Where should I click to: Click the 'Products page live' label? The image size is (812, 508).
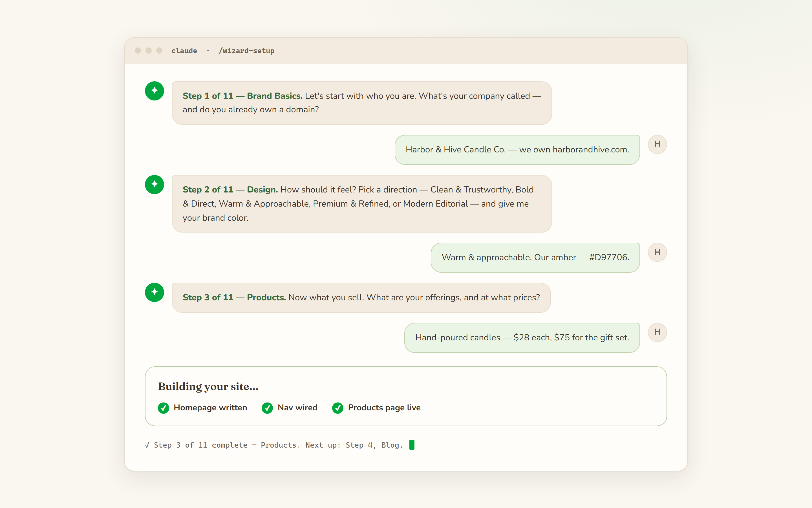(x=384, y=408)
